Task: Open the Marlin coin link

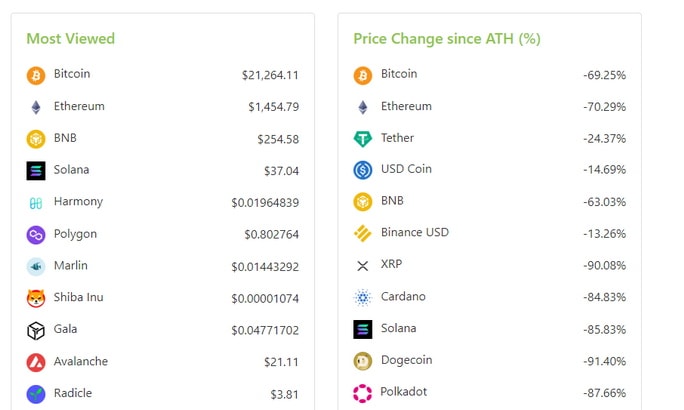Action: tap(71, 265)
